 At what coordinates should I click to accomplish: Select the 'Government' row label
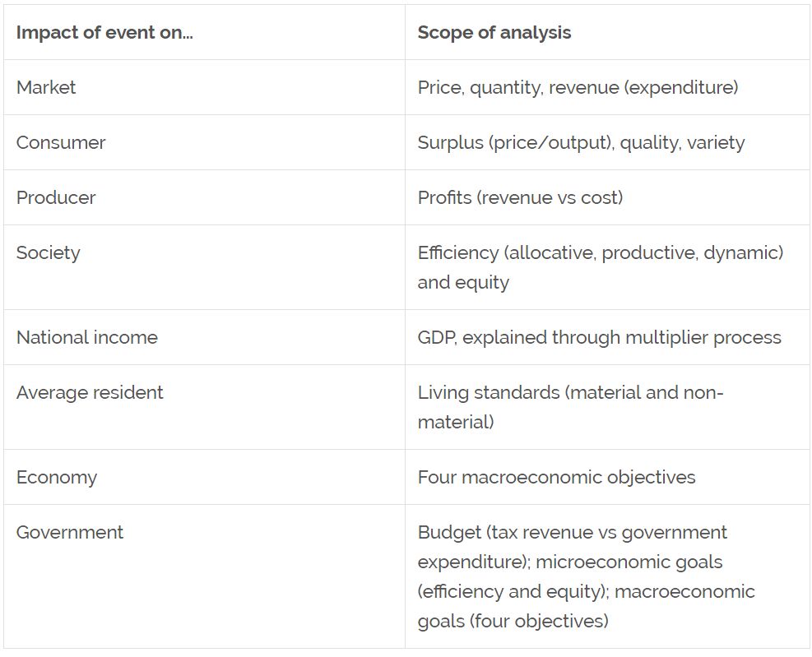[70, 532]
